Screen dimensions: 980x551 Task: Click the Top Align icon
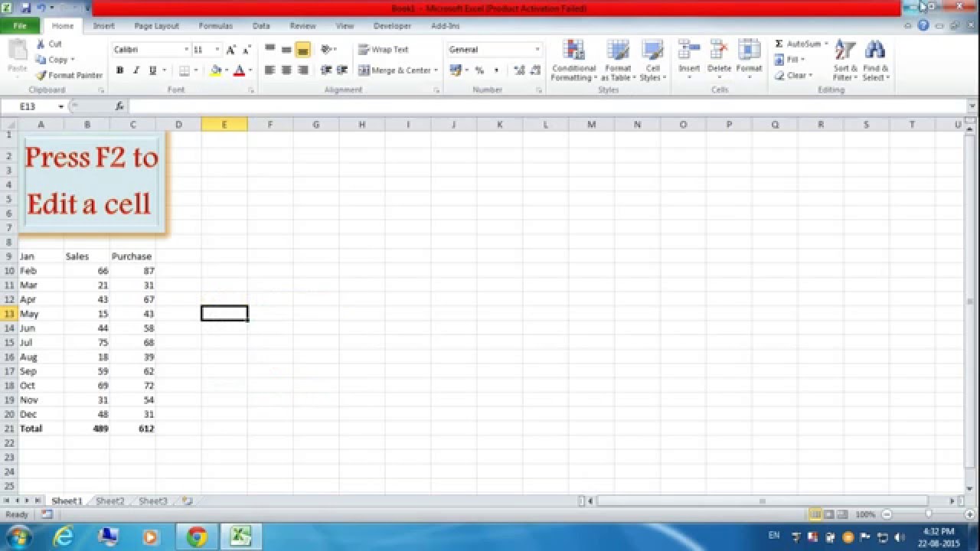coord(269,49)
